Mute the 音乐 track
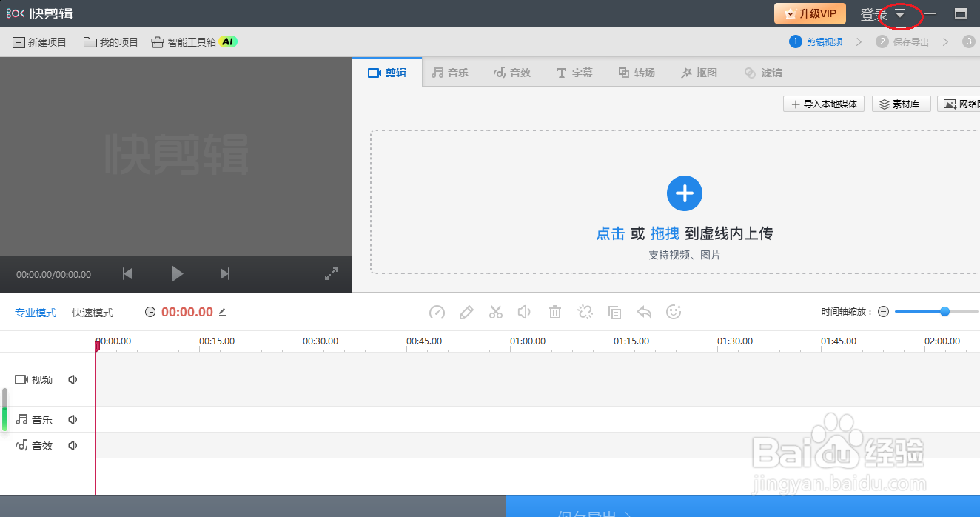The height and width of the screenshot is (517, 980). 73,419
